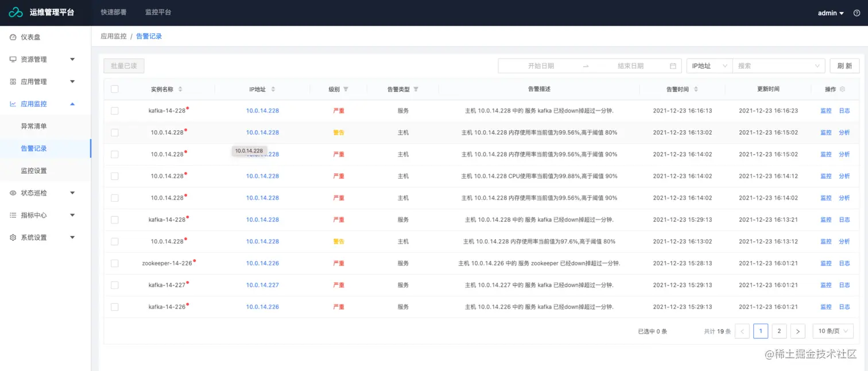Open 分析 link for CPU使用率 alert row
The image size is (868, 371).
(x=844, y=177)
